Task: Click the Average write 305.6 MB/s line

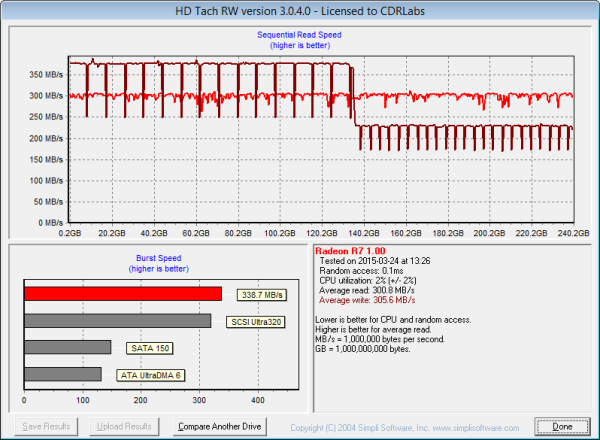Action: [364, 300]
